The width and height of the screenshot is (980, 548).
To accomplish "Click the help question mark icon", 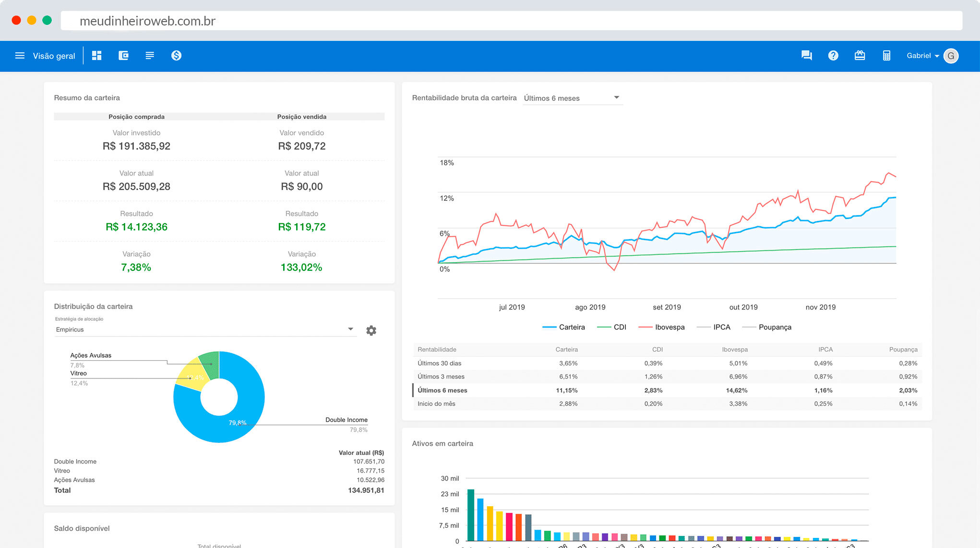I will 833,56.
